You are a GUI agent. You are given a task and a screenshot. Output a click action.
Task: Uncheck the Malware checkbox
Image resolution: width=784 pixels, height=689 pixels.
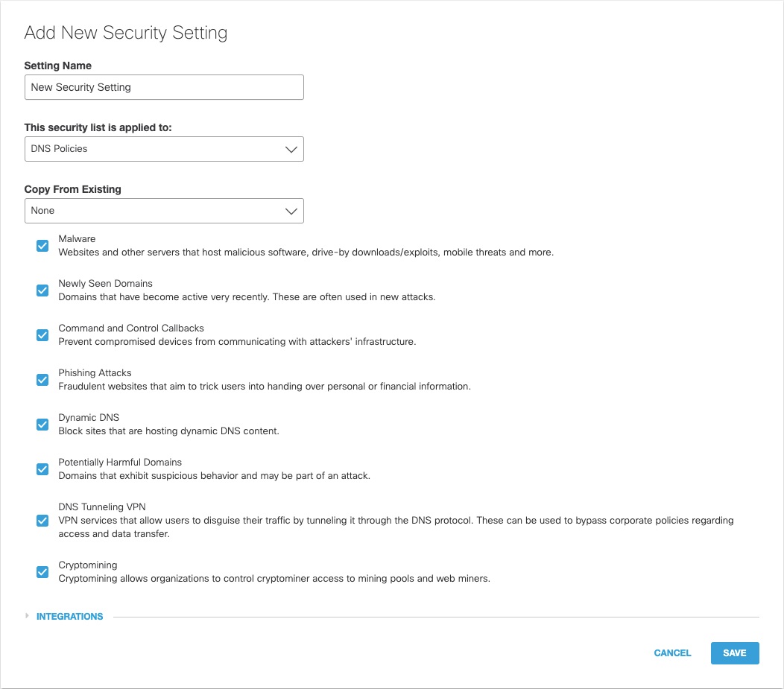[42, 246]
